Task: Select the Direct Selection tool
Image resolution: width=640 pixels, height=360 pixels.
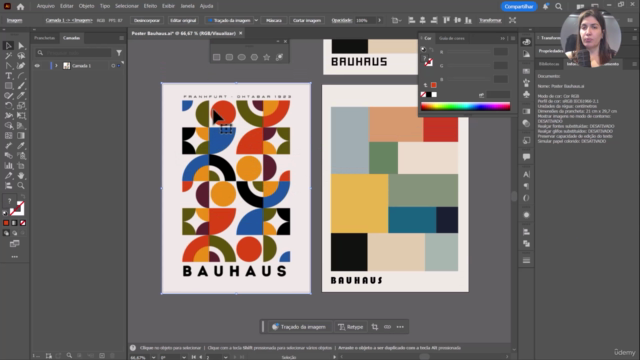Action: pyautogui.click(x=21, y=46)
